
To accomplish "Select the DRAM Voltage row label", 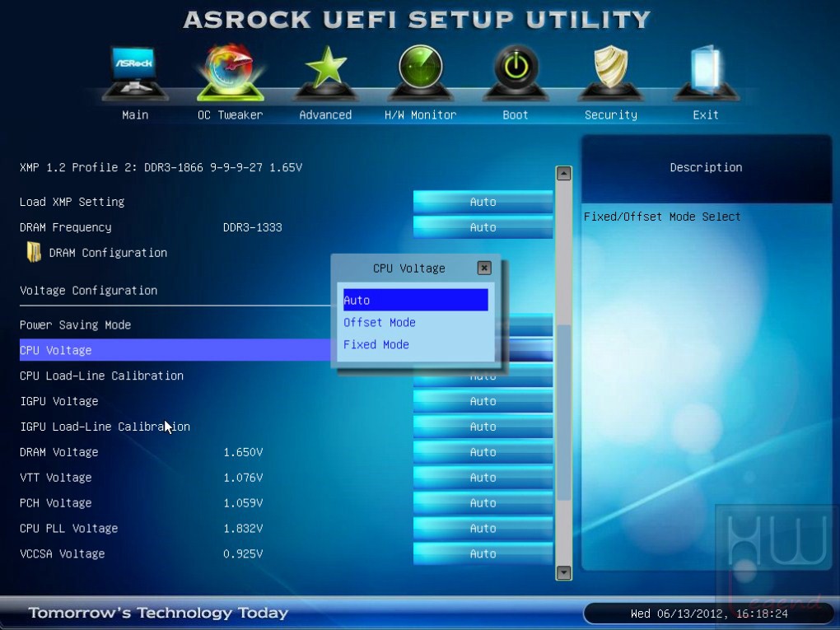I will coord(59,452).
